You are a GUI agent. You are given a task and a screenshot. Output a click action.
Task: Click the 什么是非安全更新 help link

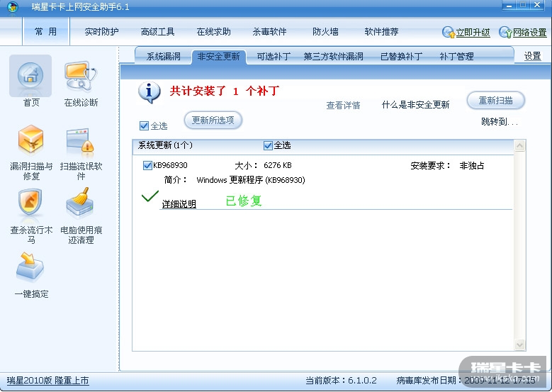[415, 105]
